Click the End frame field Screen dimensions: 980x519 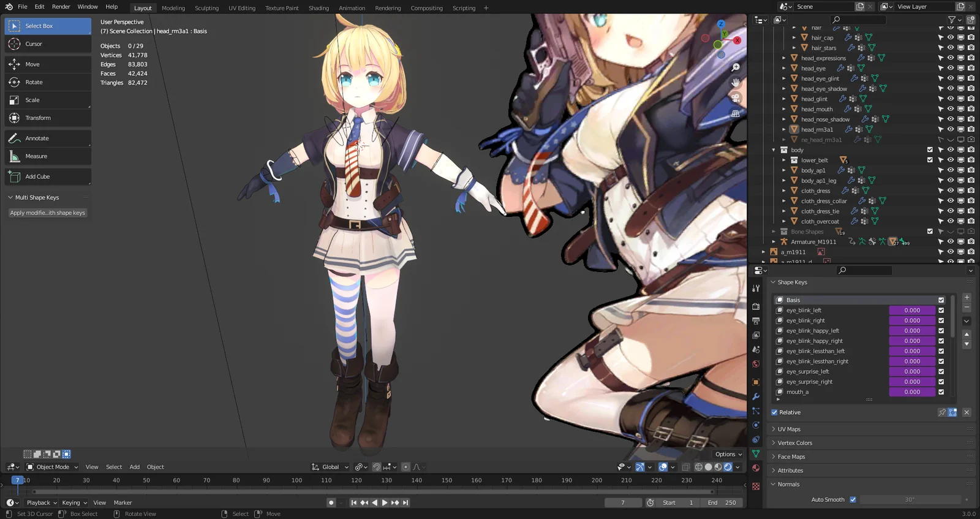click(x=723, y=502)
